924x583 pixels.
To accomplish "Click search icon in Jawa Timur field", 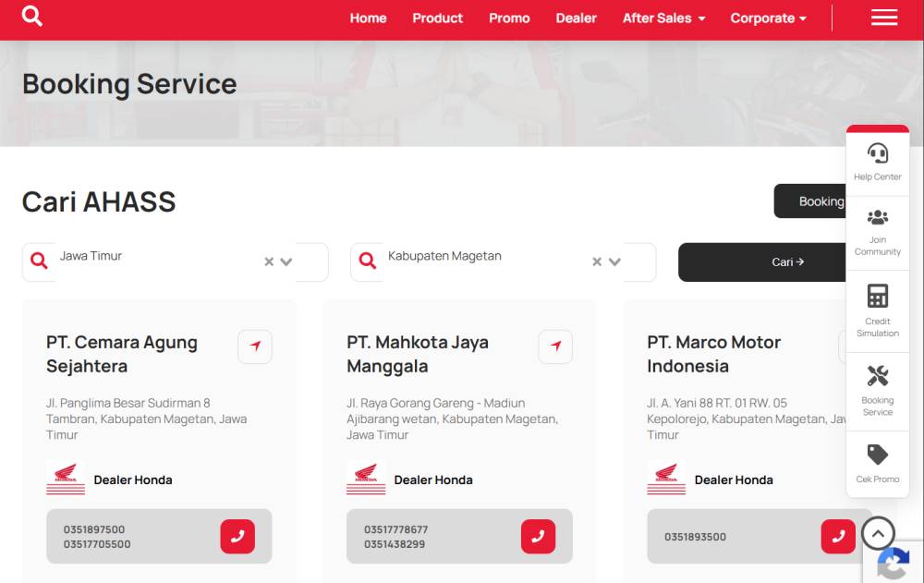I will pos(39,261).
